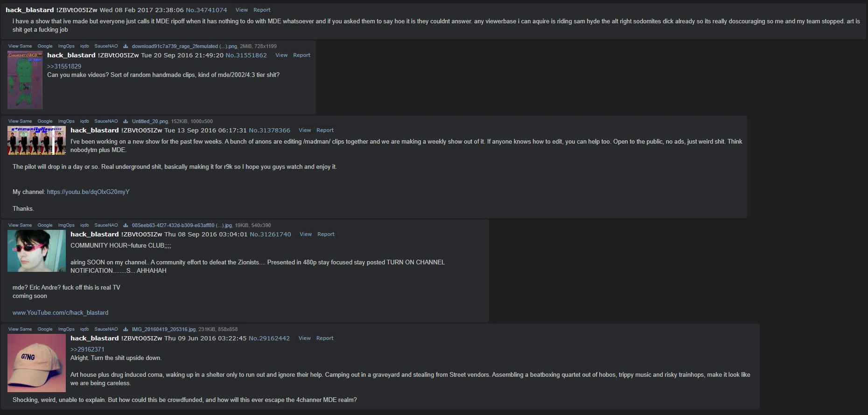Click the download icon next to Untitled_20.png
The height and width of the screenshot is (415, 868).
click(x=126, y=121)
